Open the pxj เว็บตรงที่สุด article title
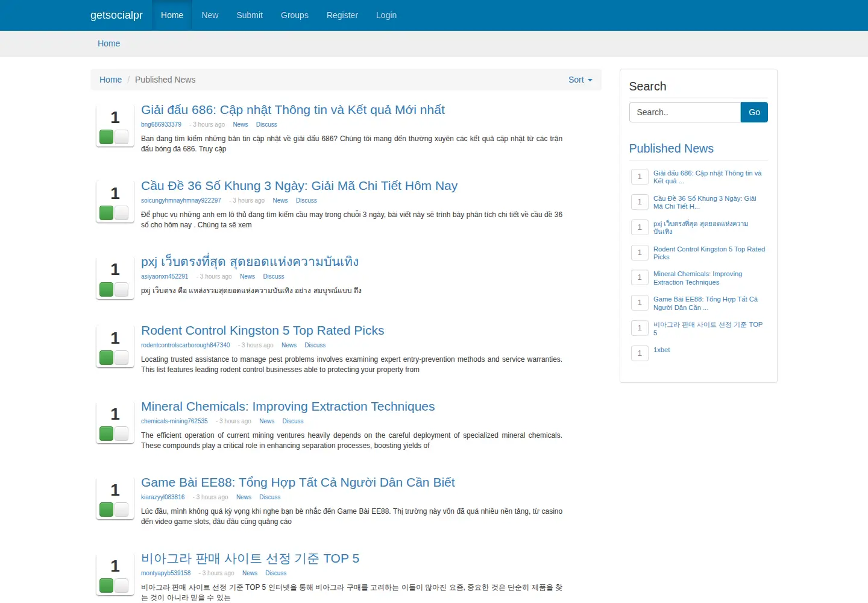Image resolution: width=868 pixels, height=603 pixels. pyautogui.click(x=250, y=262)
